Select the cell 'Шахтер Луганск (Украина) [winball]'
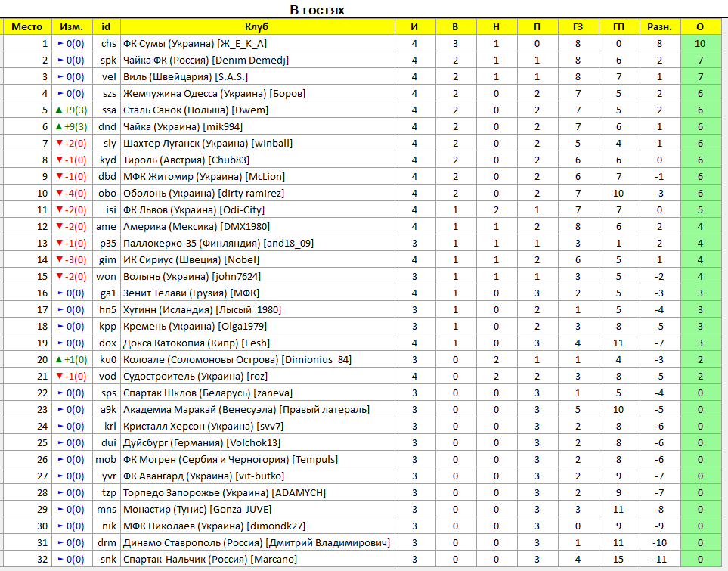The height and width of the screenshot is (571, 728). (258, 144)
